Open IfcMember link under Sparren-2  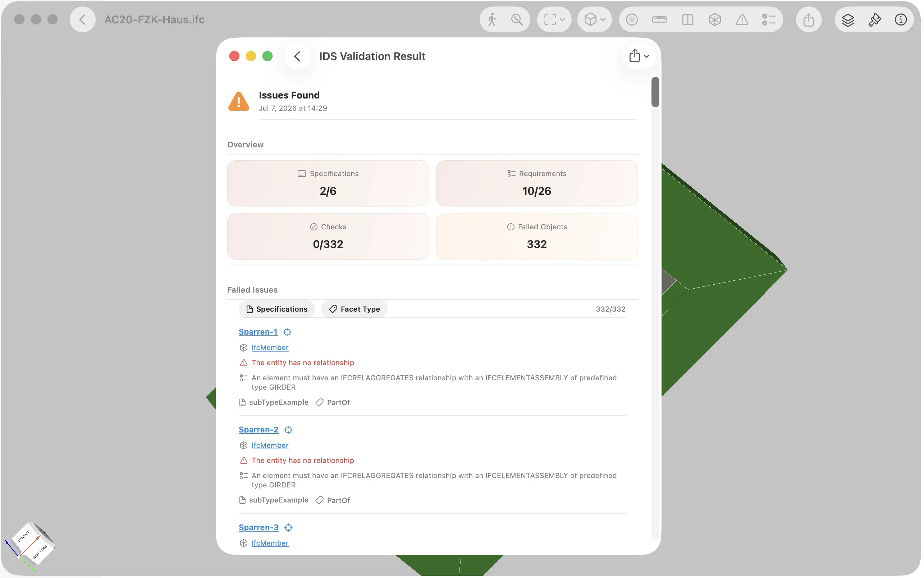(271, 446)
